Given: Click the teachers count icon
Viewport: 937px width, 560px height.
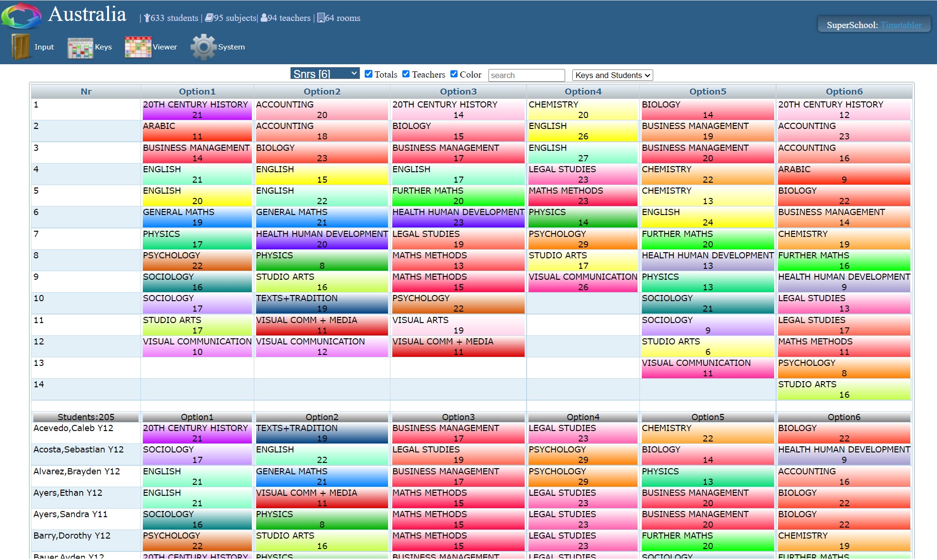Looking at the screenshot, I should point(264,18).
